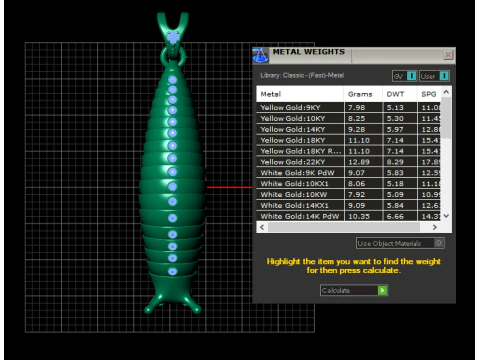Click the 5.30 DWT value
Viewport: 480px width, 360px height.
[395, 119]
